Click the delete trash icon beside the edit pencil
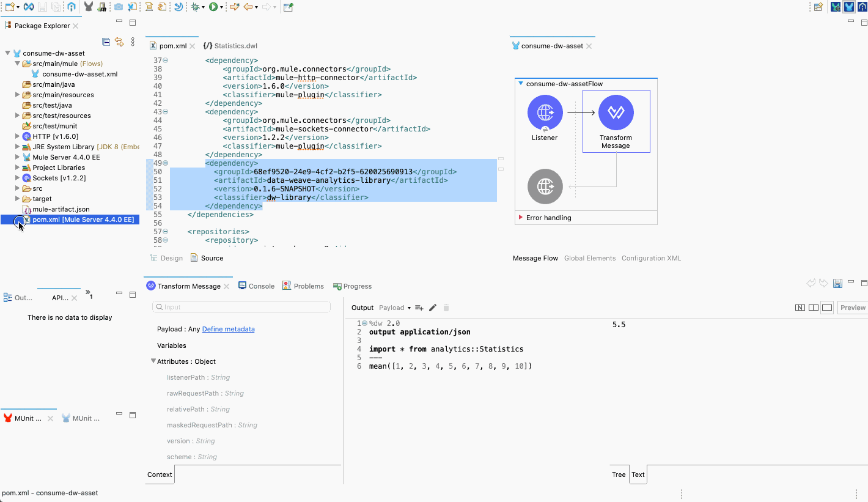 click(446, 308)
